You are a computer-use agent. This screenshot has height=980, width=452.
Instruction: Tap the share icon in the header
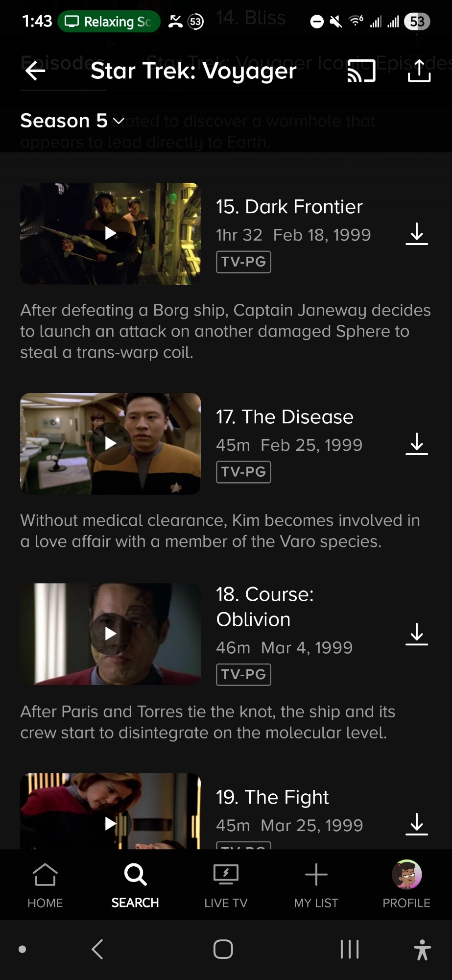pyautogui.click(x=419, y=71)
